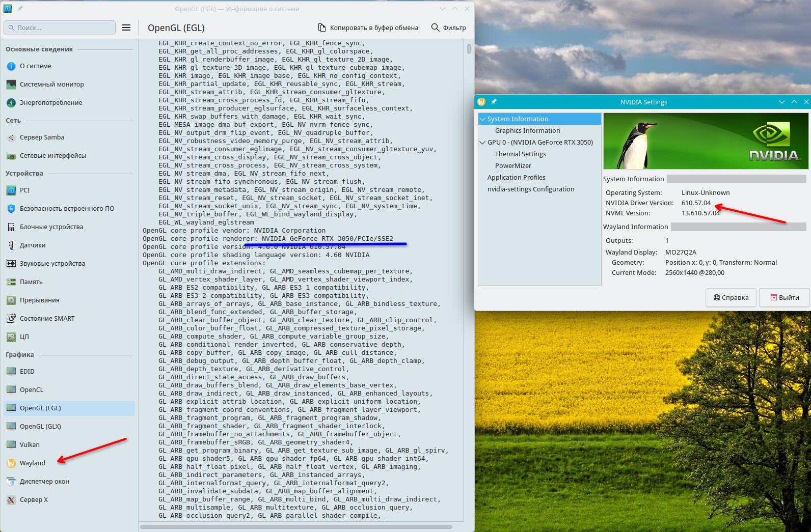Click the Состояние SMART icon
This screenshot has height=532, width=811.
point(11,319)
